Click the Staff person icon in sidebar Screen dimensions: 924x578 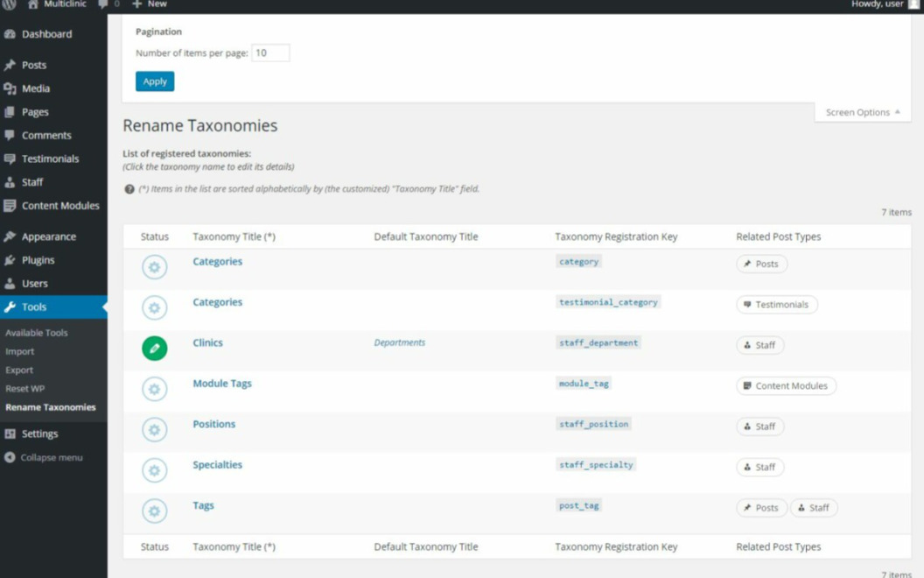(x=10, y=182)
